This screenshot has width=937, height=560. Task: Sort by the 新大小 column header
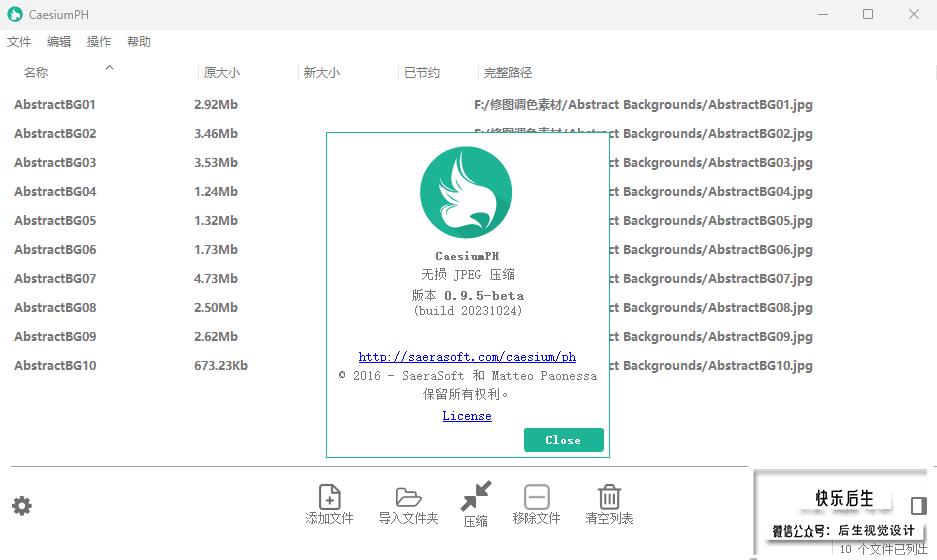[x=321, y=72]
